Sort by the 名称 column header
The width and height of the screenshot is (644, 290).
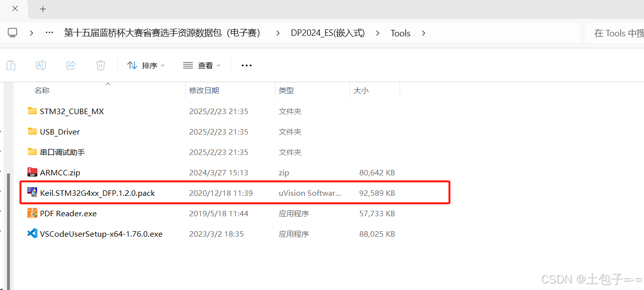point(42,90)
